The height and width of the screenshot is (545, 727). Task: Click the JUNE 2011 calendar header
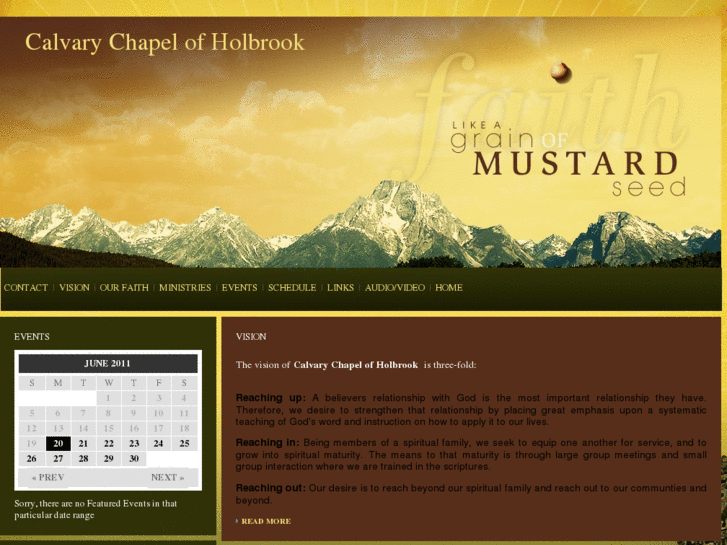pyautogui.click(x=108, y=364)
